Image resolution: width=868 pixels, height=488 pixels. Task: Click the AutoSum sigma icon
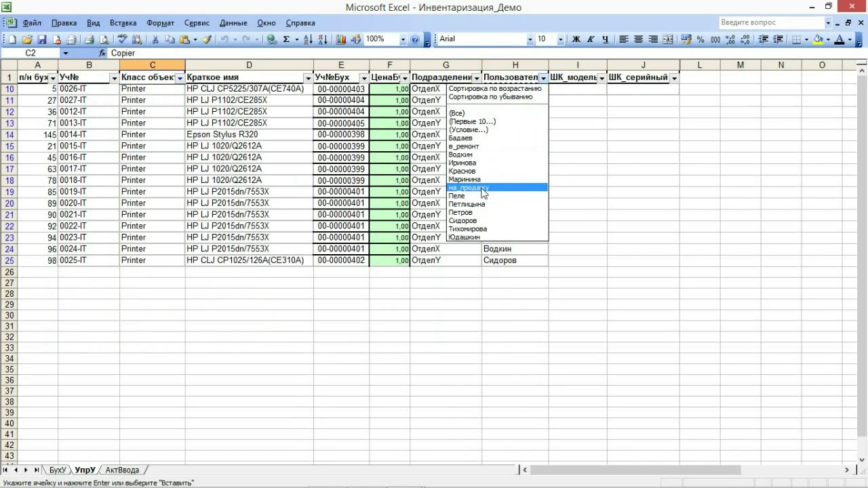coord(286,39)
